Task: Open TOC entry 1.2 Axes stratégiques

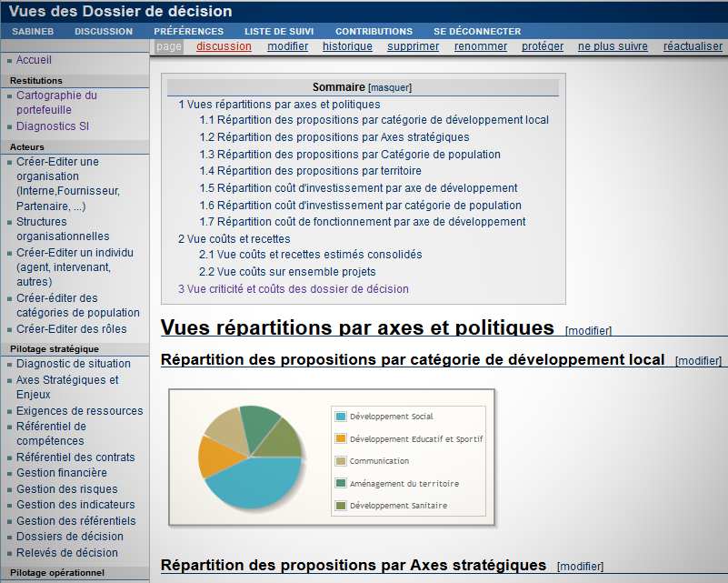Action: pyautogui.click(x=334, y=137)
